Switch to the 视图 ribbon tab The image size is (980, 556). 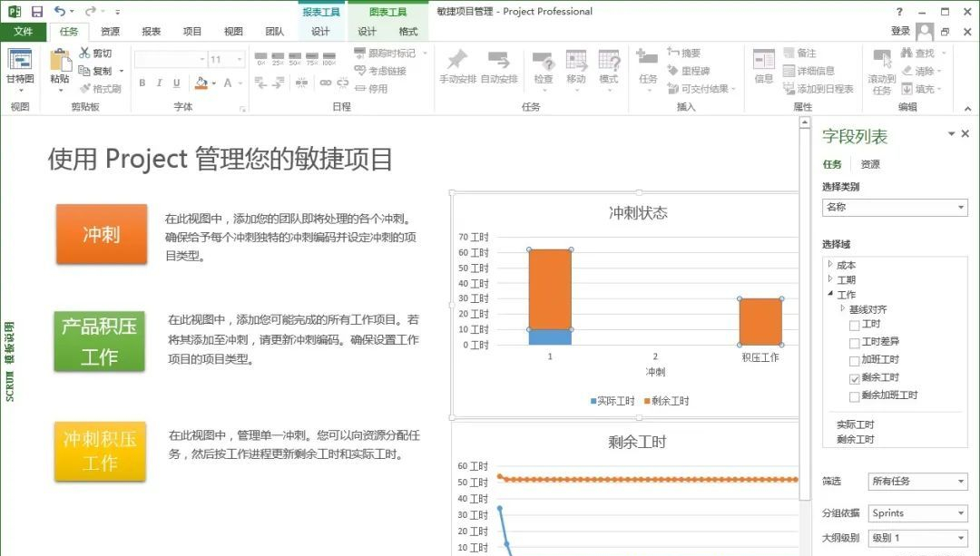tap(233, 31)
